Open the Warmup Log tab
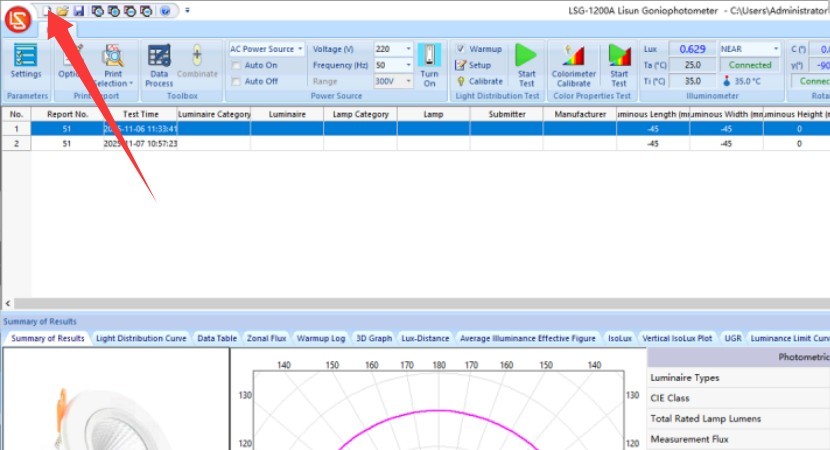The height and width of the screenshot is (450, 830). (321, 338)
